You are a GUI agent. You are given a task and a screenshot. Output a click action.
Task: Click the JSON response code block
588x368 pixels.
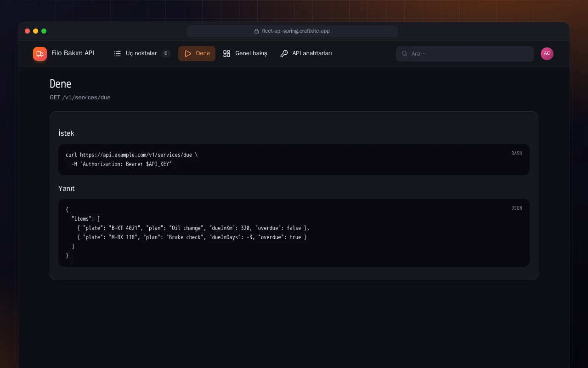(x=294, y=233)
